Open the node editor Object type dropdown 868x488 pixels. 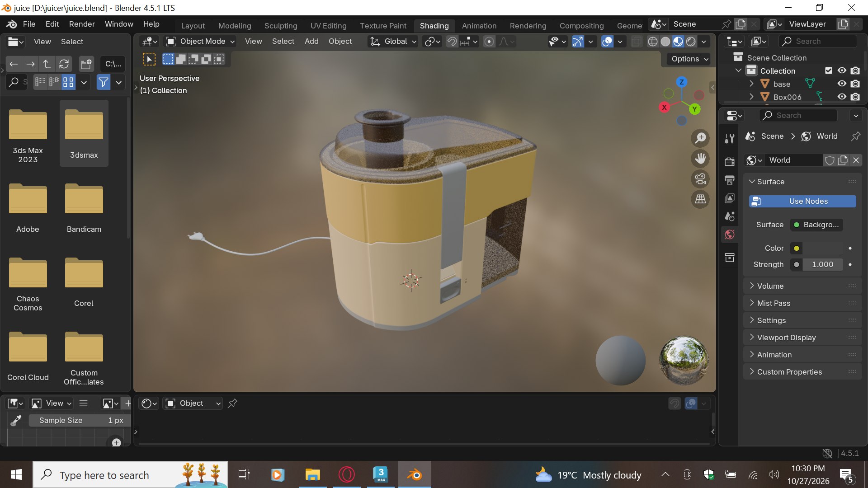[x=193, y=403]
